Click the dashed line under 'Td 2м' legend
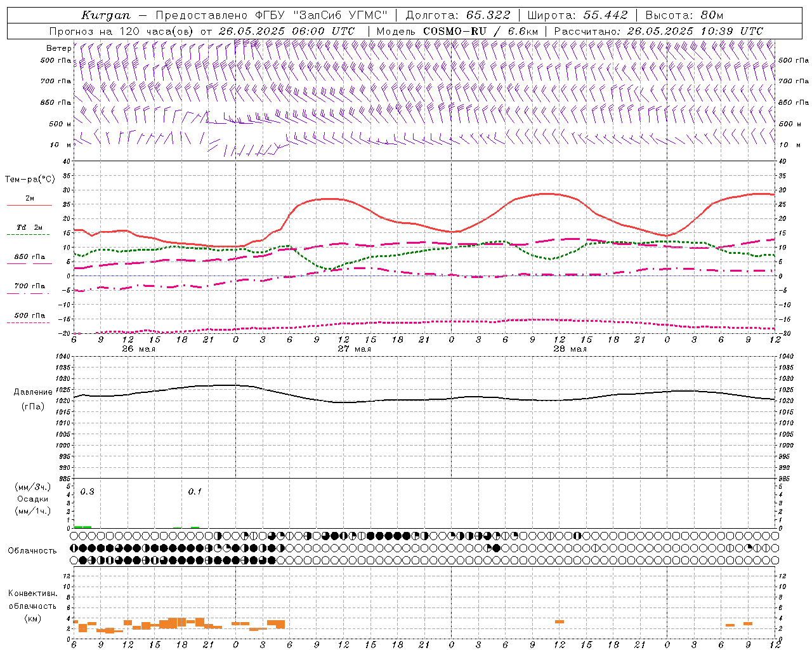The image size is (812, 650). (28, 235)
